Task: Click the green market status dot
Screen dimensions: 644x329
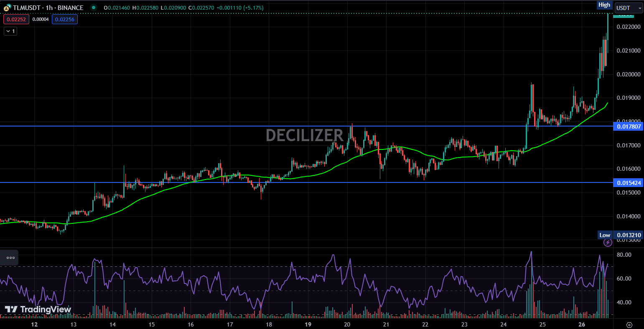Action: pyautogui.click(x=94, y=8)
